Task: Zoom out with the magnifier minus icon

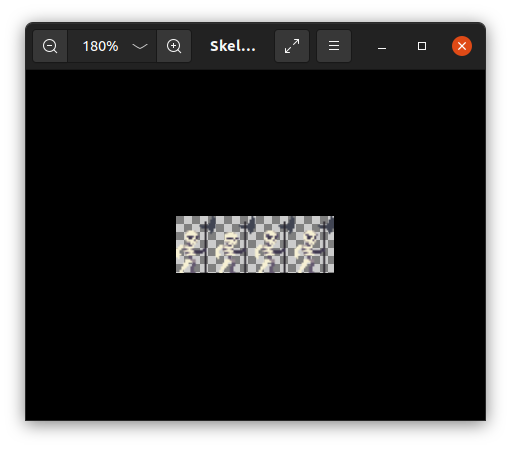Action: click(50, 46)
